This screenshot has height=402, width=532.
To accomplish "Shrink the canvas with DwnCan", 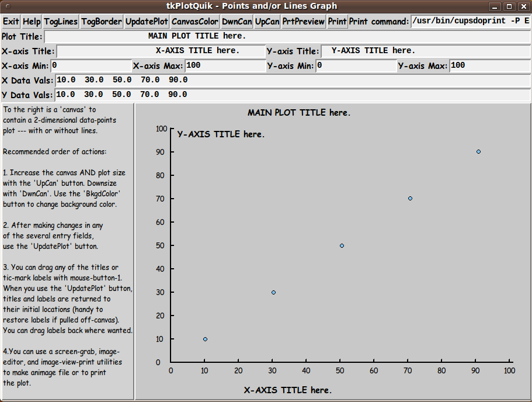I will click(237, 22).
